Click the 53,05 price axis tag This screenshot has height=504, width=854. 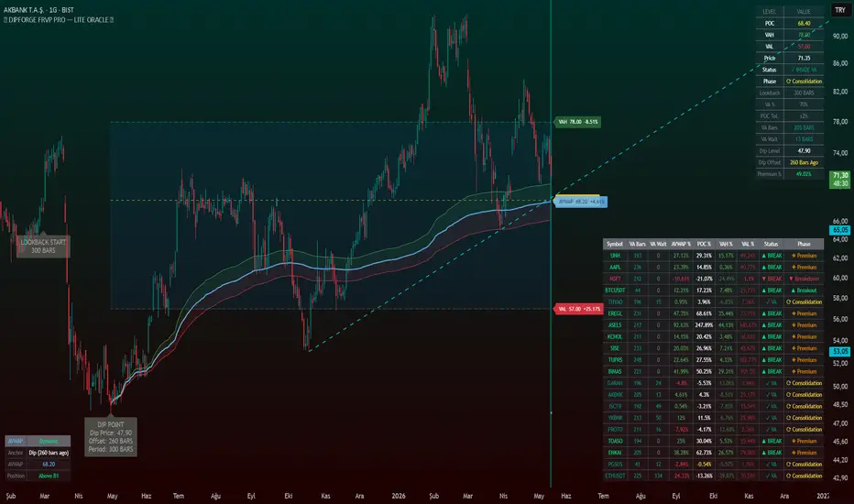840,352
